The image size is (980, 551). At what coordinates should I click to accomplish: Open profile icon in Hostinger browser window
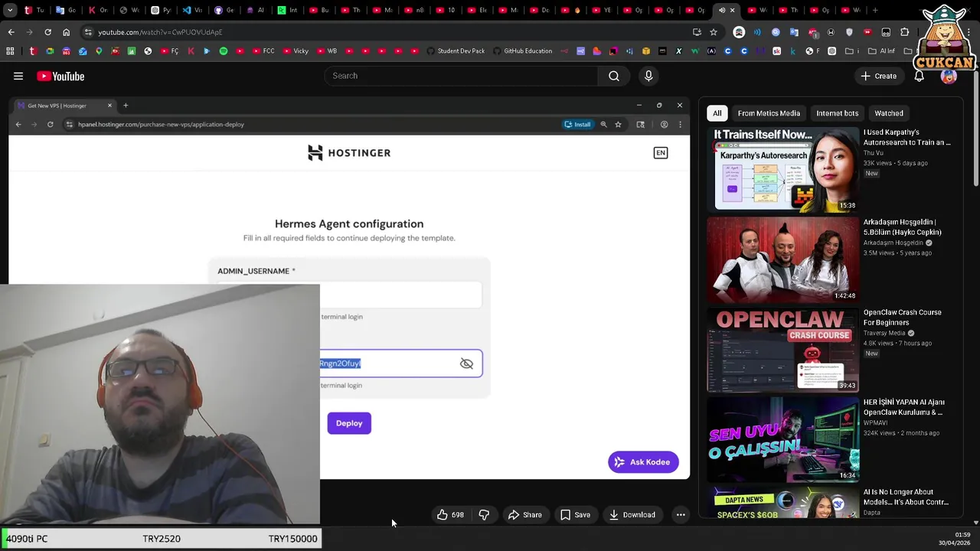pos(664,124)
